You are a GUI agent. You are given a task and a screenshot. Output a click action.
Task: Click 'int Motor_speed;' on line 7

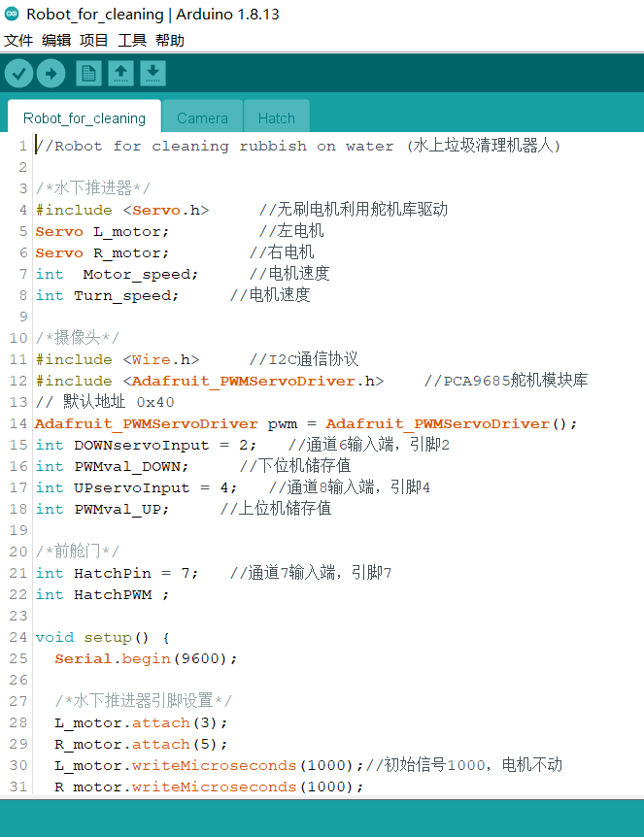click(x=117, y=275)
